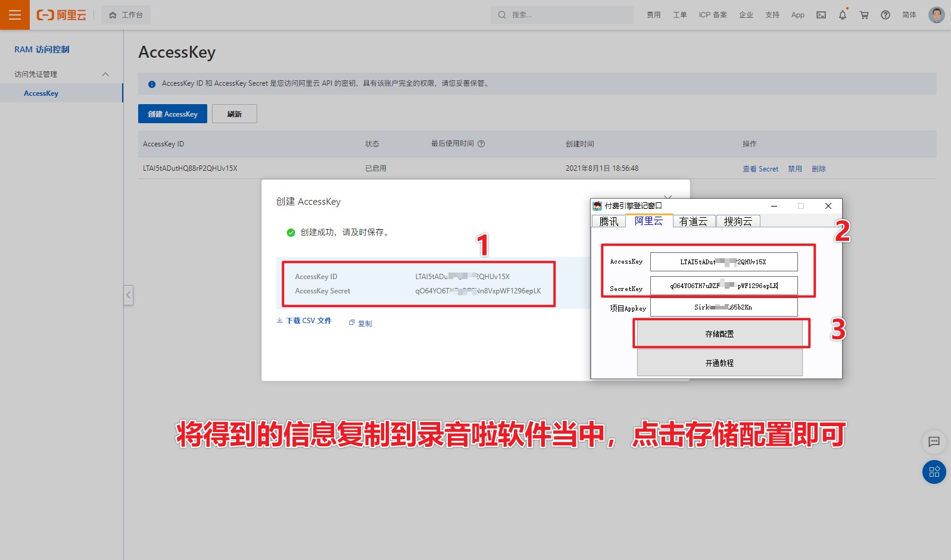Open the Cloud Shell terminal icon
The width and height of the screenshot is (951, 560).
[821, 15]
